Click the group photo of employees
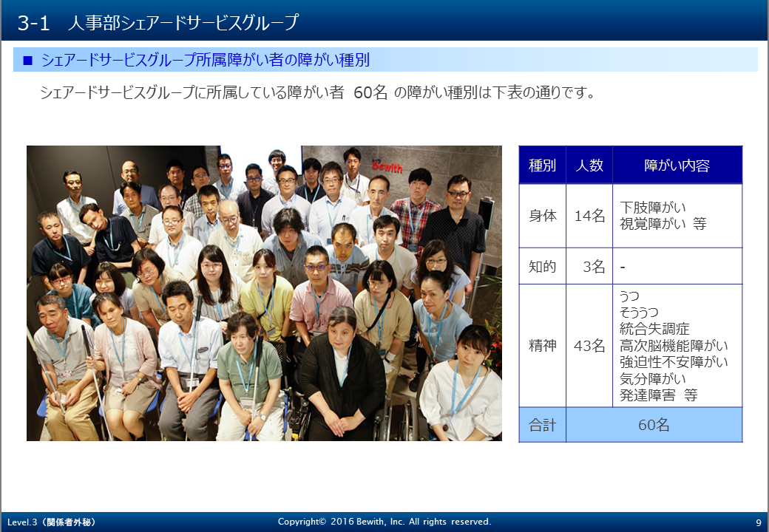 (x=265, y=293)
